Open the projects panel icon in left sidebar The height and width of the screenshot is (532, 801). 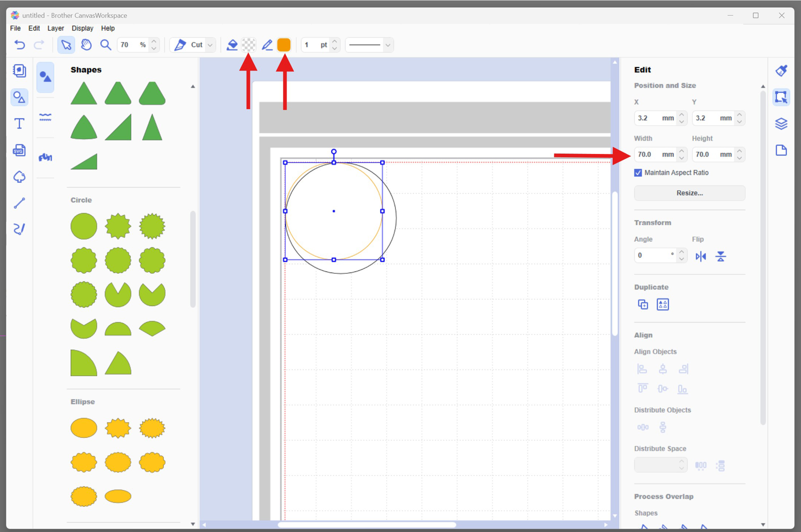point(19,70)
